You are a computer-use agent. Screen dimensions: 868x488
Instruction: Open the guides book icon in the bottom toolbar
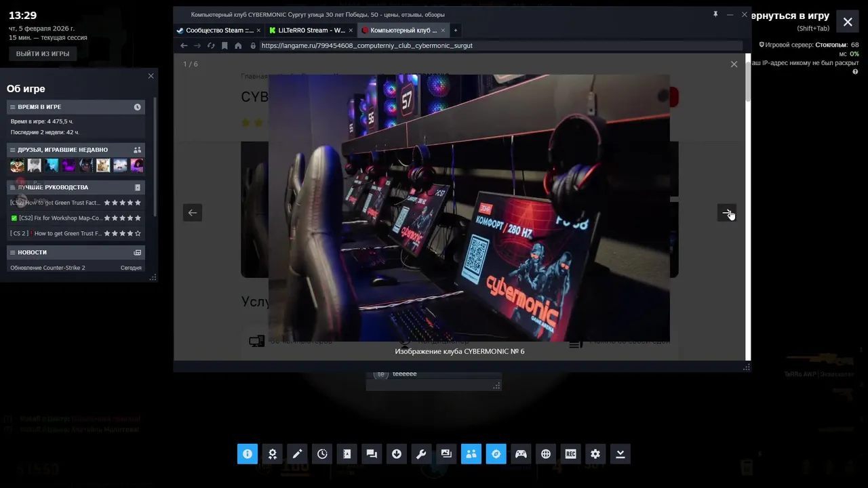click(347, 454)
